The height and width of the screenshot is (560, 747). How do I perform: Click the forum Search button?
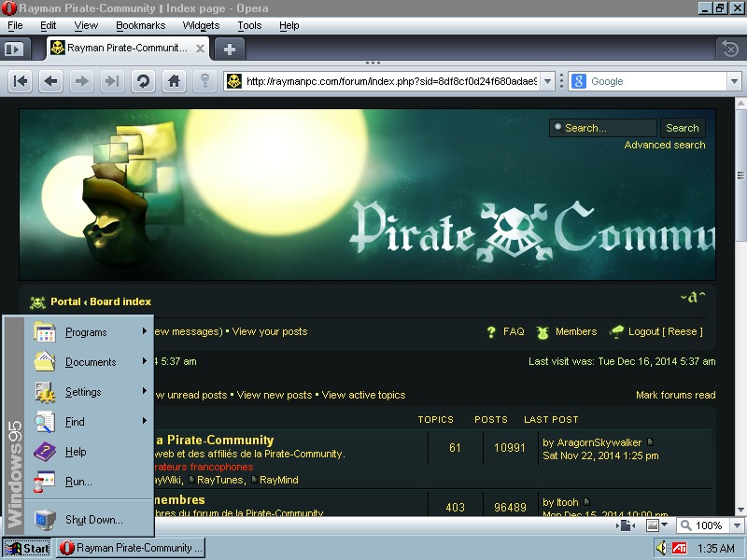(x=683, y=128)
